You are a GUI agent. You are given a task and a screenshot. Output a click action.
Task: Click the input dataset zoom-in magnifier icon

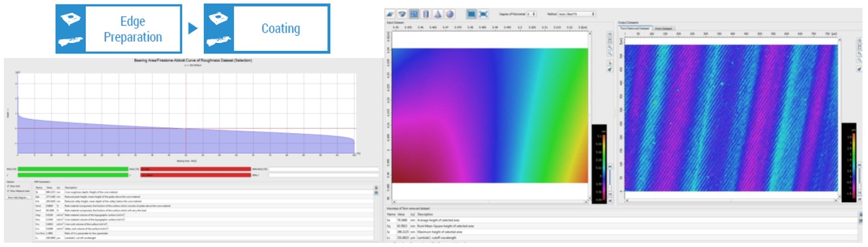(x=610, y=48)
